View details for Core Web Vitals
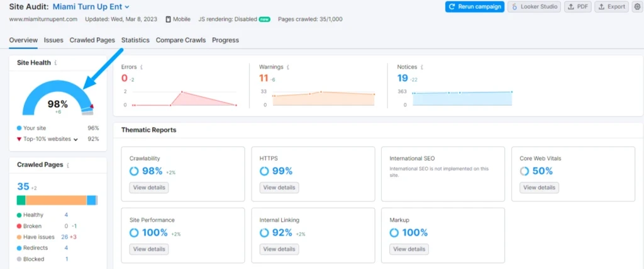This screenshot has width=644, height=269. click(539, 188)
